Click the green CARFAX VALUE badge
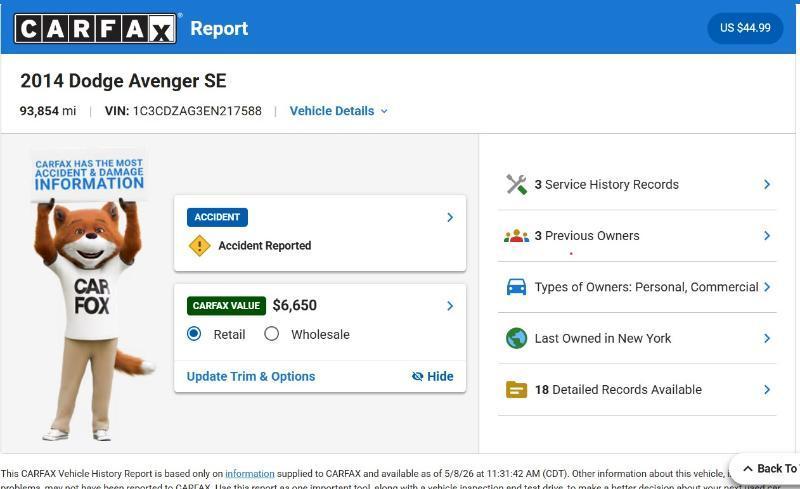This screenshot has height=489, width=800. click(226, 306)
